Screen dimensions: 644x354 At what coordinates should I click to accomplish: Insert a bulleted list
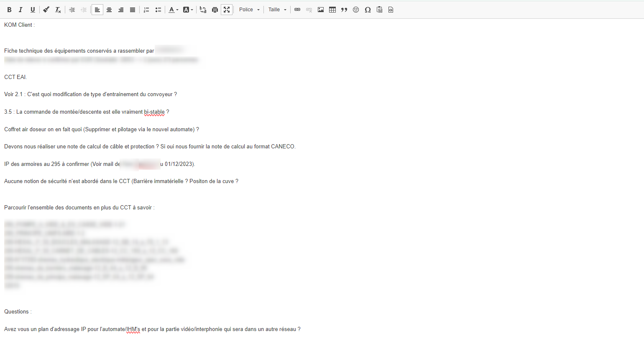(158, 10)
